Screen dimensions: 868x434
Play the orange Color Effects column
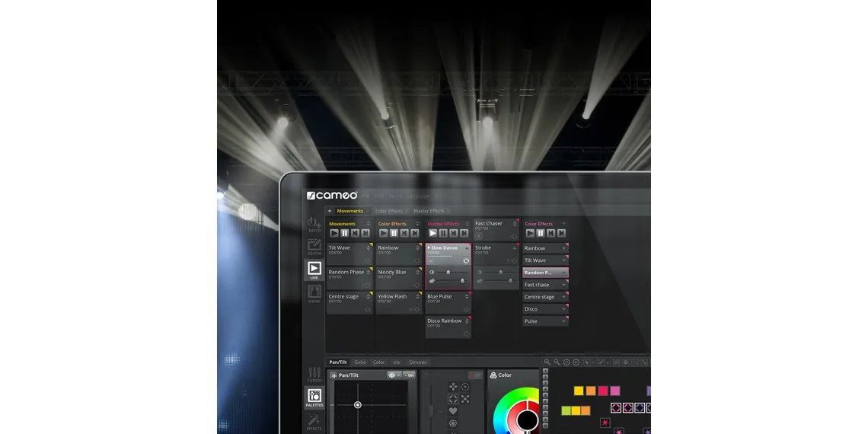(384, 233)
